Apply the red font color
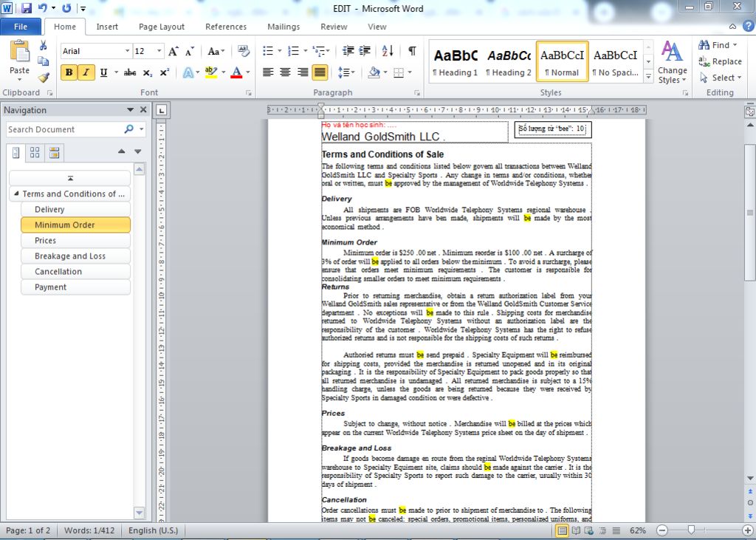This screenshot has height=540, width=756. [236, 73]
